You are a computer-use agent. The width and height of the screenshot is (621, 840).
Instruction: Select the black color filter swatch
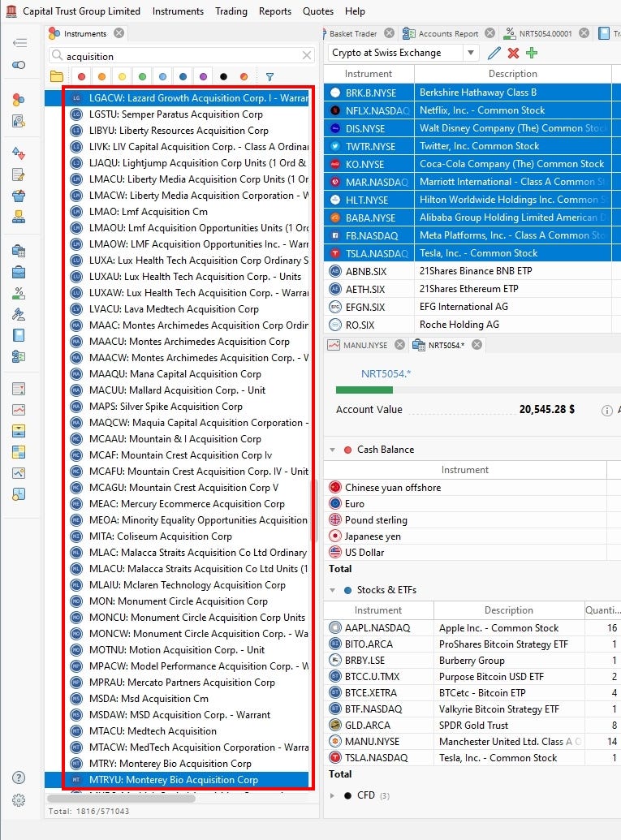(223, 76)
